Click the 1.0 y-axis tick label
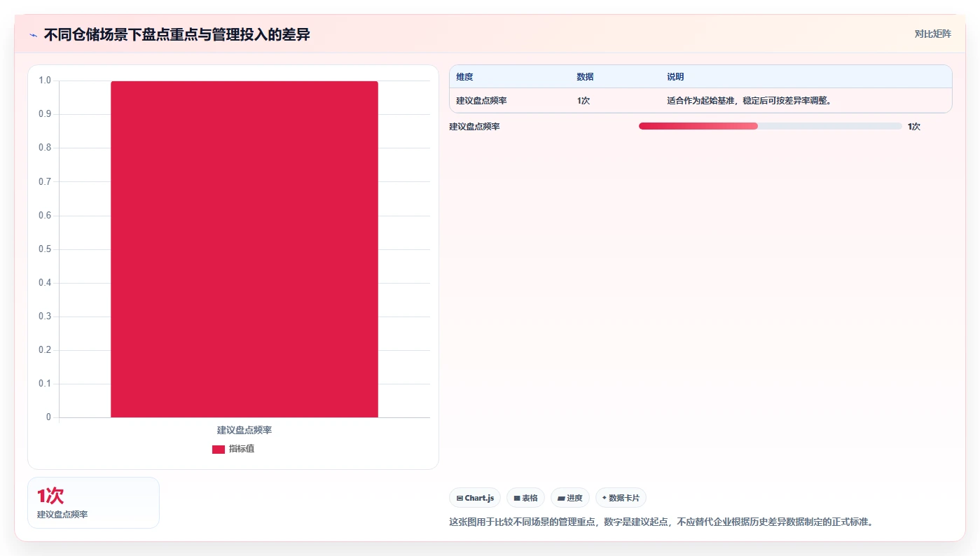Image resolution: width=980 pixels, height=556 pixels. [45, 81]
